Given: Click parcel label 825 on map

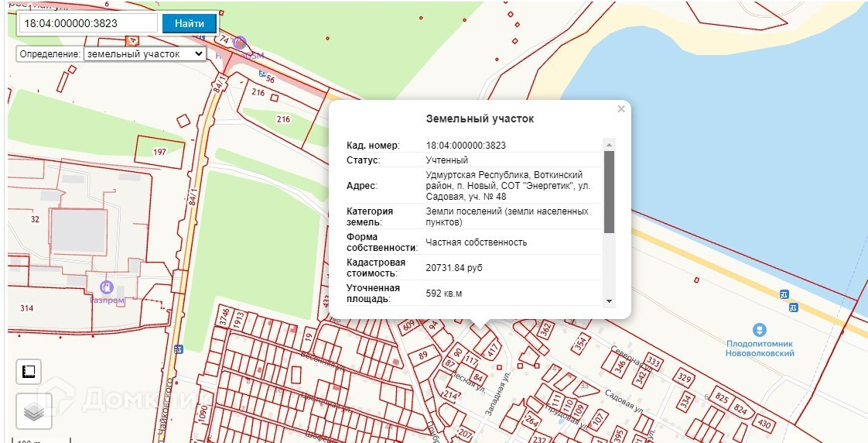Looking at the screenshot, I should point(721,397).
